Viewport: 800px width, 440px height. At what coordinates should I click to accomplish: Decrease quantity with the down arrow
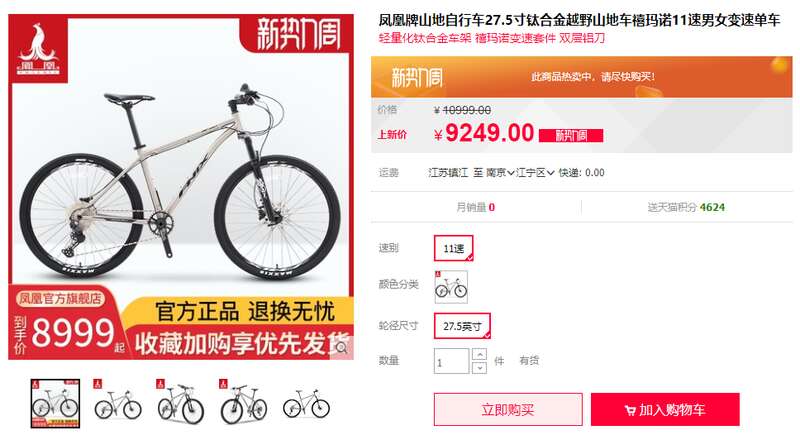pyautogui.click(x=479, y=368)
